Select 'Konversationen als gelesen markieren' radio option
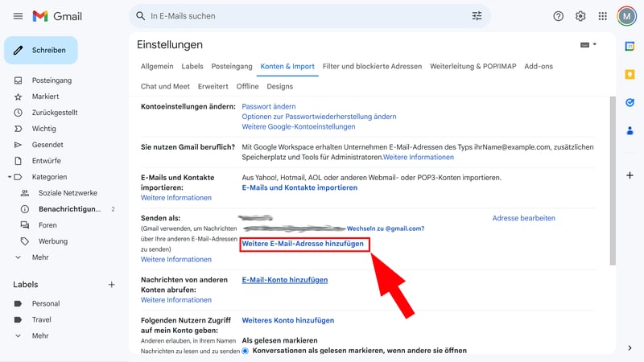Viewport: 644px width, 362px height. point(246,351)
